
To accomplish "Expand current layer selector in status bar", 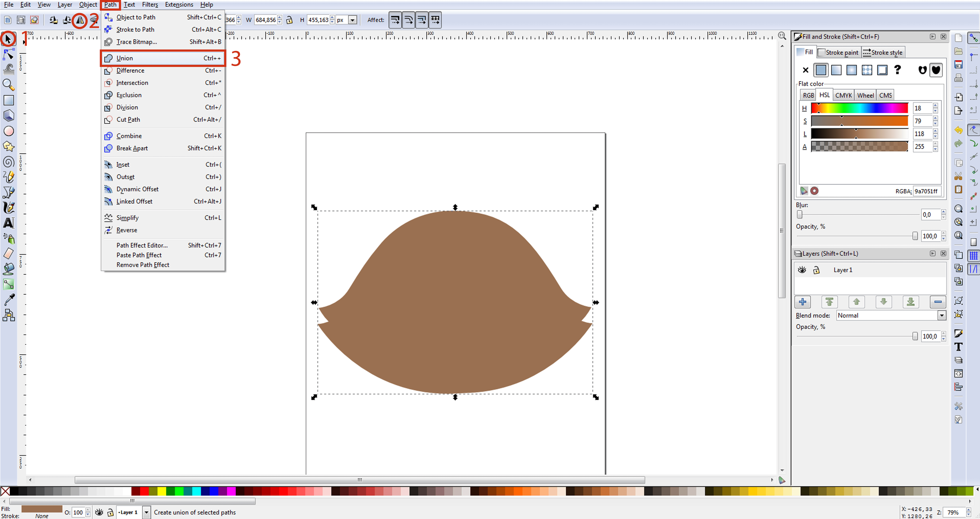I will point(147,512).
